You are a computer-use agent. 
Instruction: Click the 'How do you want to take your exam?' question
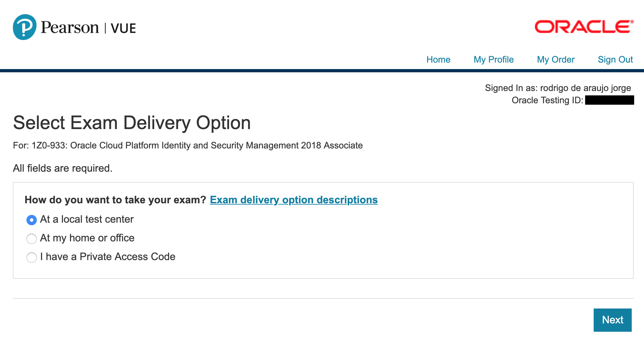pyautogui.click(x=116, y=200)
